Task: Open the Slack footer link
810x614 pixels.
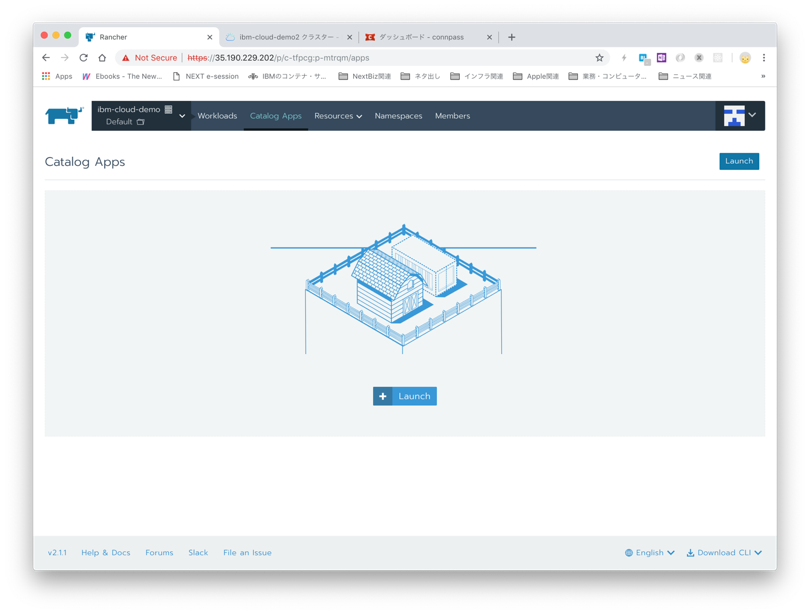Action: click(198, 553)
